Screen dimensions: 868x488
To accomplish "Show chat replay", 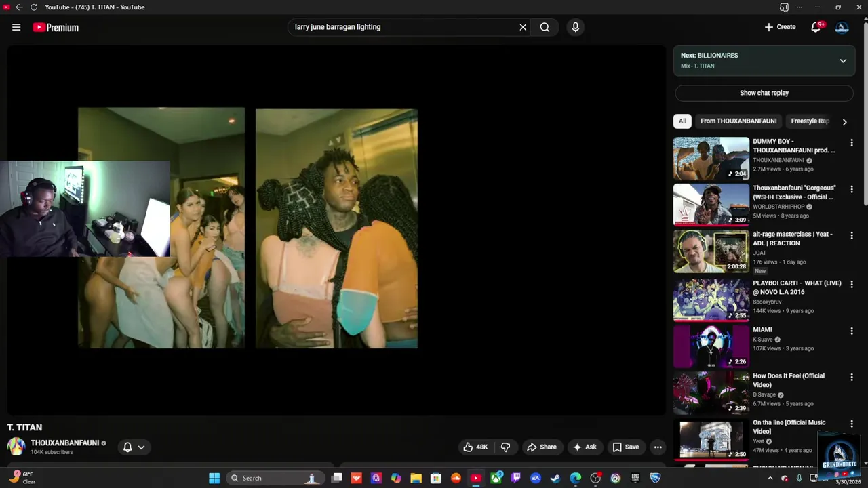I will point(764,93).
